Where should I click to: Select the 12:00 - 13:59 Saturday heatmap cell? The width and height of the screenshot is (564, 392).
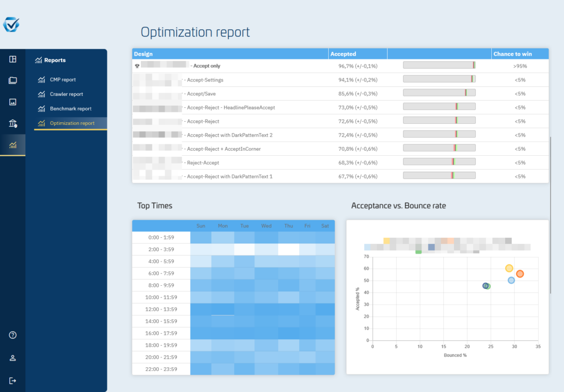coord(325,309)
